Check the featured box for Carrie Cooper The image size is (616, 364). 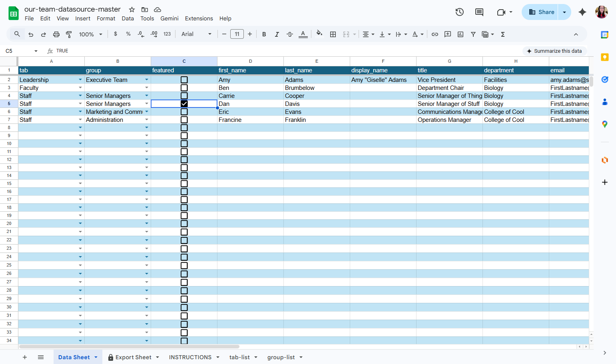(184, 96)
